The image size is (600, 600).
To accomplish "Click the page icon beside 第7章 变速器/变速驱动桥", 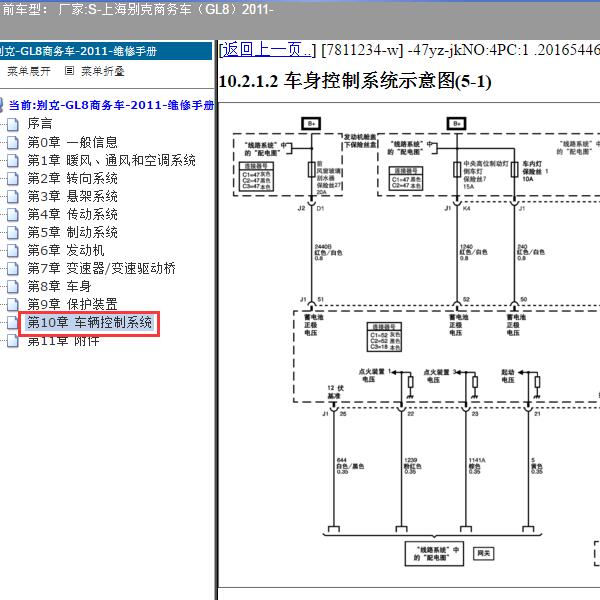I will [13, 268].
